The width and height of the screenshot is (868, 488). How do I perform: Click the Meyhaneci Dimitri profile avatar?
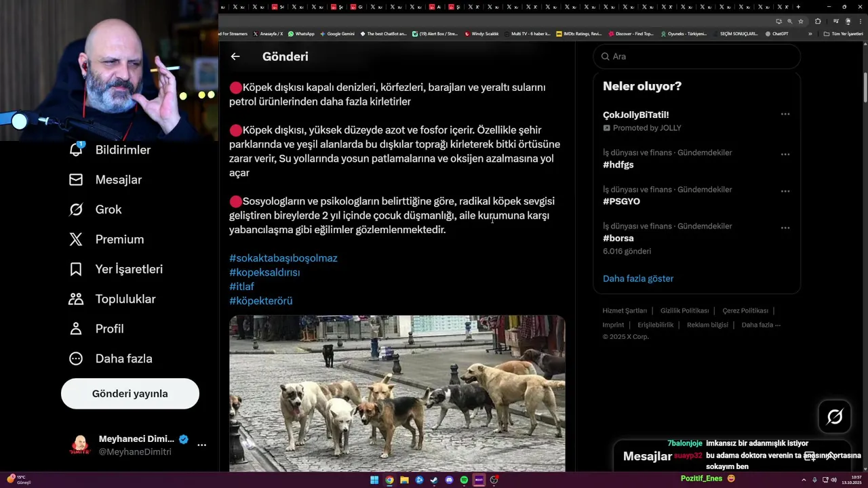click(x=80, y=445)
